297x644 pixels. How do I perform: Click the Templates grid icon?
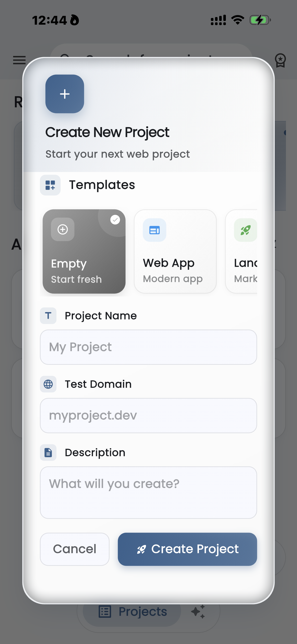(x=50, y=185)
